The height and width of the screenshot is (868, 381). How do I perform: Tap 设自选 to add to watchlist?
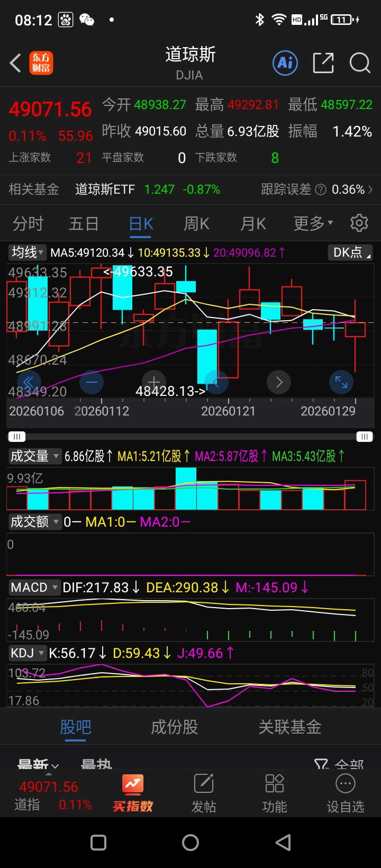(346, 793)
